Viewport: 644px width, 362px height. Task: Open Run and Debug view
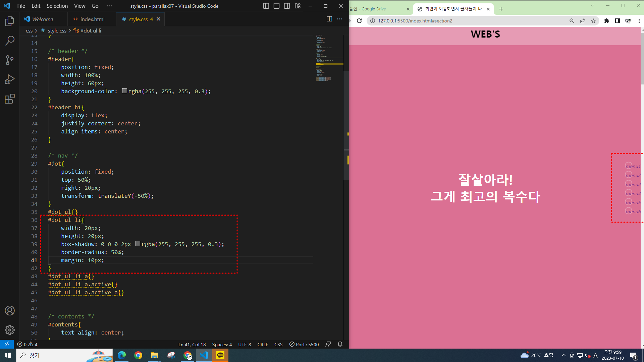click(10, 79)
